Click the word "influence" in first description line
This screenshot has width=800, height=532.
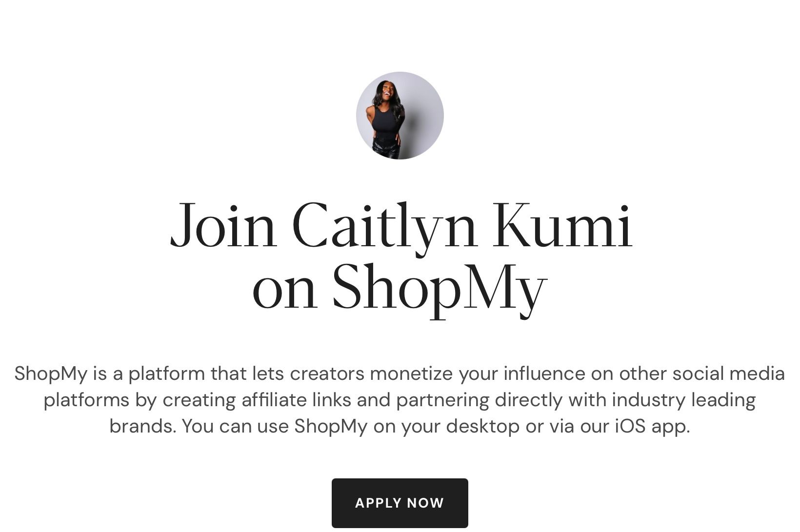tap(544, 374)
